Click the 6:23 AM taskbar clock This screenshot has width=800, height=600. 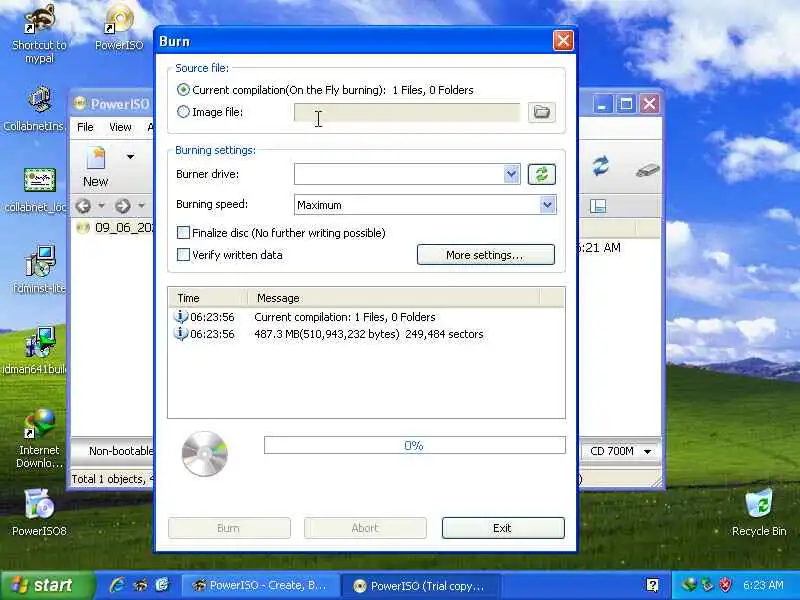[763, 585]
